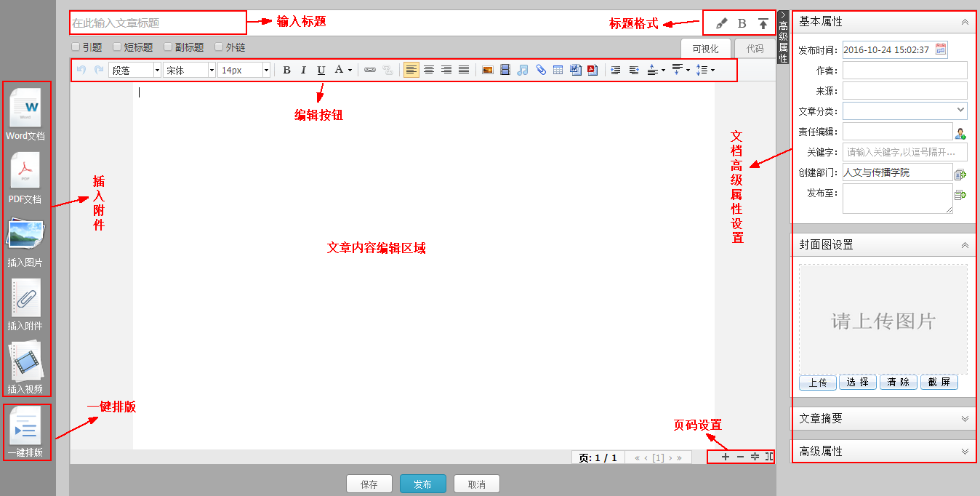Tick the 外链 checkbox
Viewport: 980px width, 496px height.
pyautogui.click(x=219, y=47)
